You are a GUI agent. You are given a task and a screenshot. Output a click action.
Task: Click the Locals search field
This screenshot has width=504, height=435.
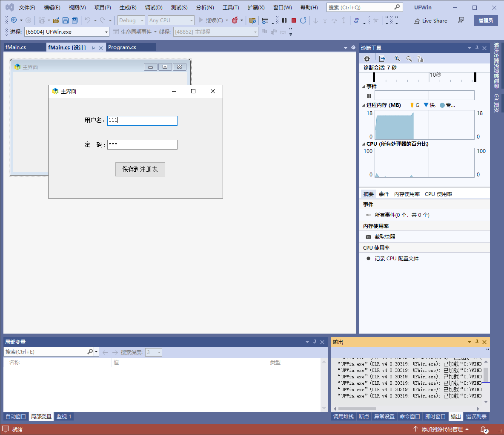pos(45,351)
